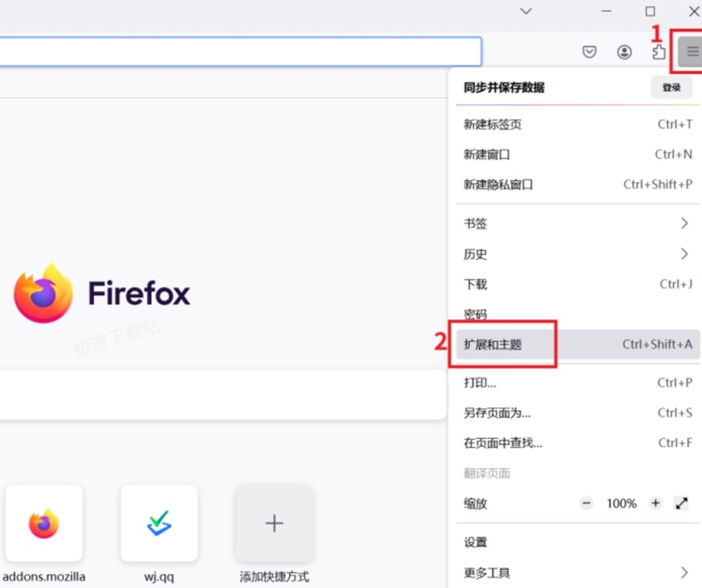
Task: Open the wj.qq shortcut tile
Action: point(159,522)
